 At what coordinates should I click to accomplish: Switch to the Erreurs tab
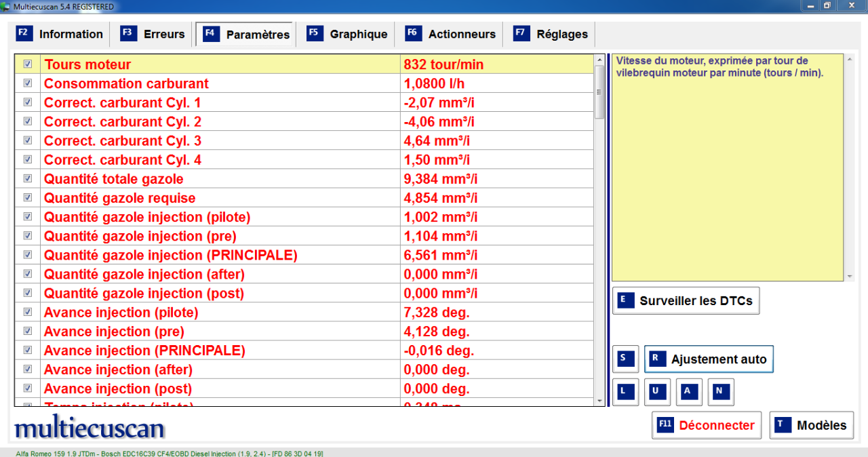[153, 34]
